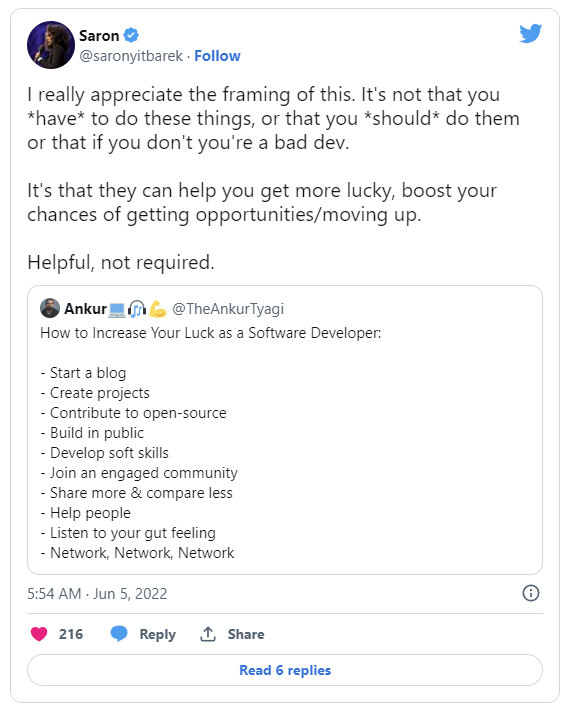The width and height of the screenshot is (570, 711).
Task: Click the 216 likes count
Action: (x=71, y=634)
